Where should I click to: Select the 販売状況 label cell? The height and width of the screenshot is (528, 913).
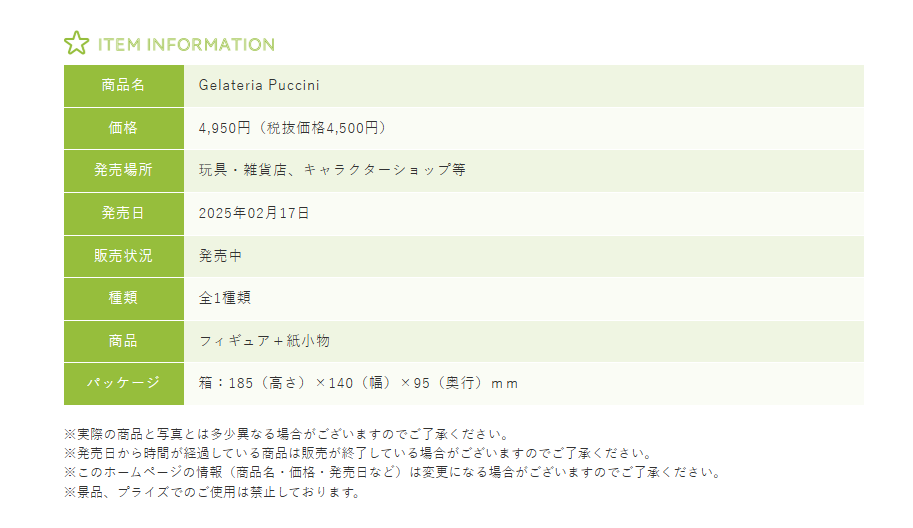coord(124,256)
